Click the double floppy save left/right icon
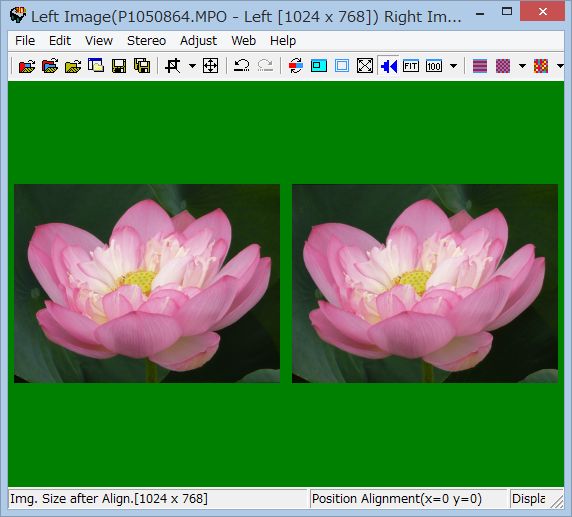Image resolution: width=572 pixels, height=517 pixels. (142, 66)
